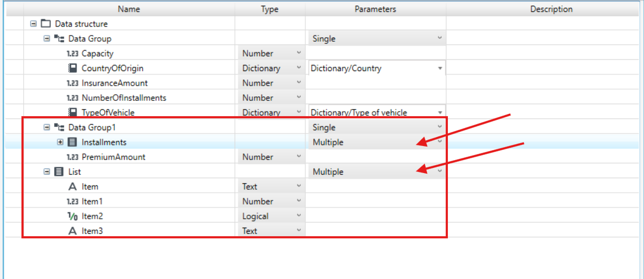This screenshot has height=279, width=644.
Task: Open Data Group1 Single parameter dropdown
Action: pos(377,127)
